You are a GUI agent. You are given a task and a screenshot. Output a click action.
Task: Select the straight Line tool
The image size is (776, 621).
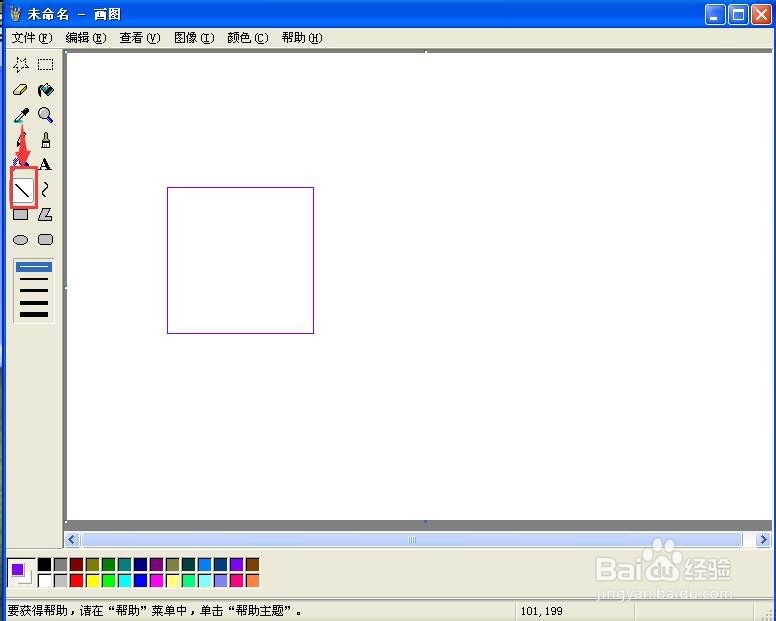(23, 190)
